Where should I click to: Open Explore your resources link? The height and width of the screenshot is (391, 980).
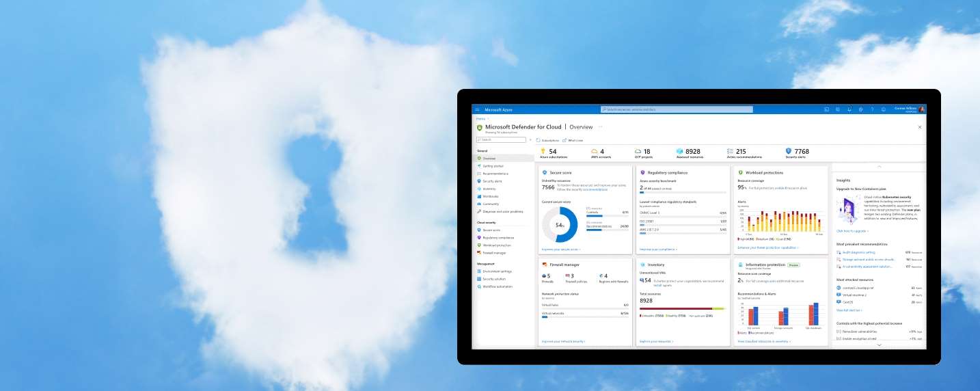(x=657, y=341)
